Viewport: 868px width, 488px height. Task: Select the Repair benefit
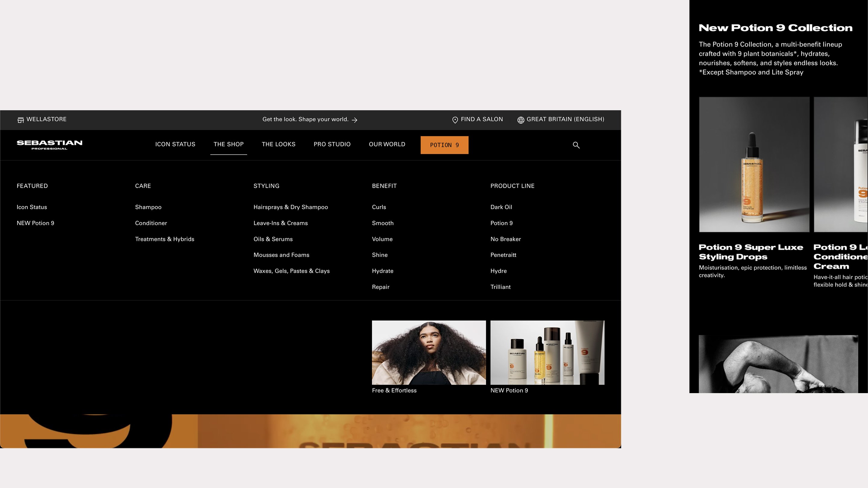381,287
